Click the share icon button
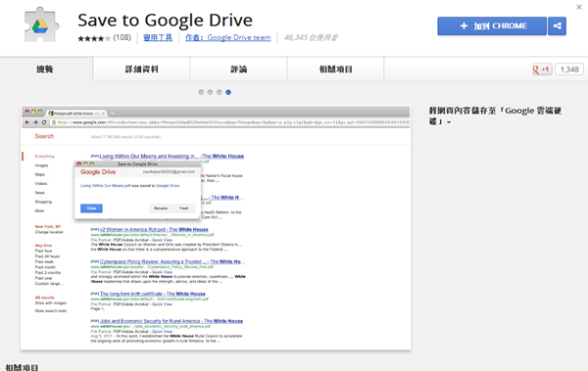 (557, 25)
